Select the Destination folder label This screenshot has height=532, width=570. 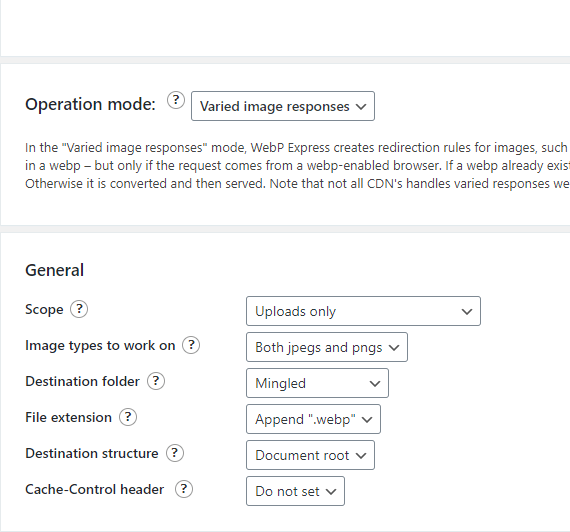83,381
